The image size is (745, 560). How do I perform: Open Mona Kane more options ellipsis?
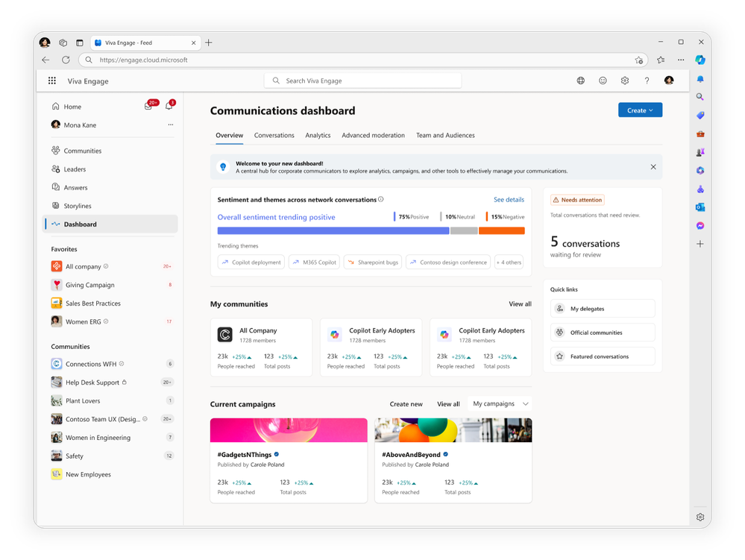171,125
